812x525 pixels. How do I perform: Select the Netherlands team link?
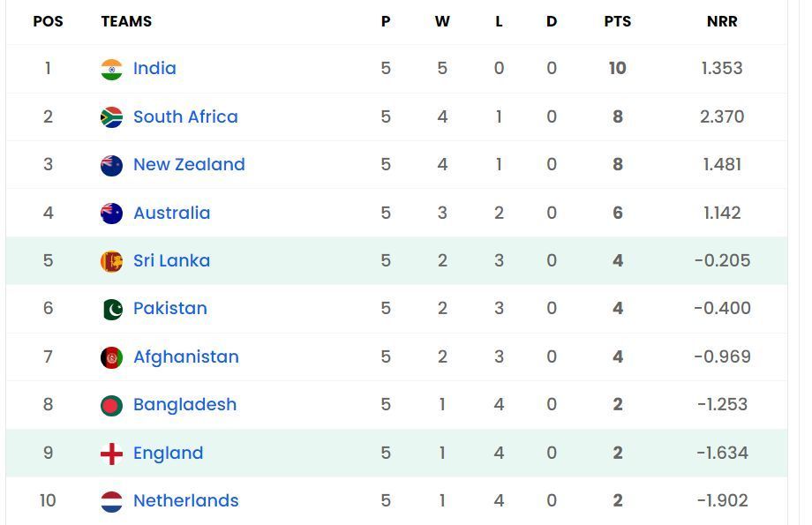[x=185, y=500]
